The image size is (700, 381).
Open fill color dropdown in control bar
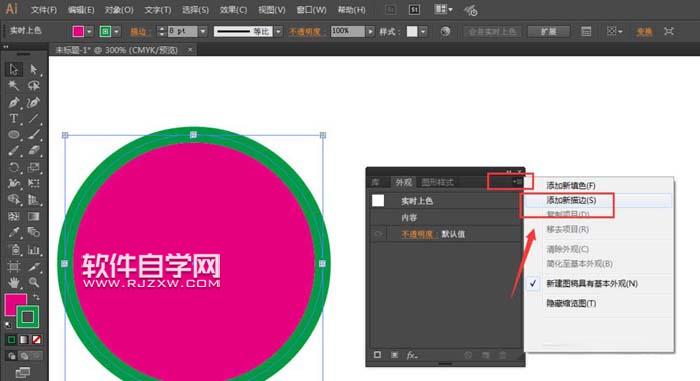coord(89,31)
